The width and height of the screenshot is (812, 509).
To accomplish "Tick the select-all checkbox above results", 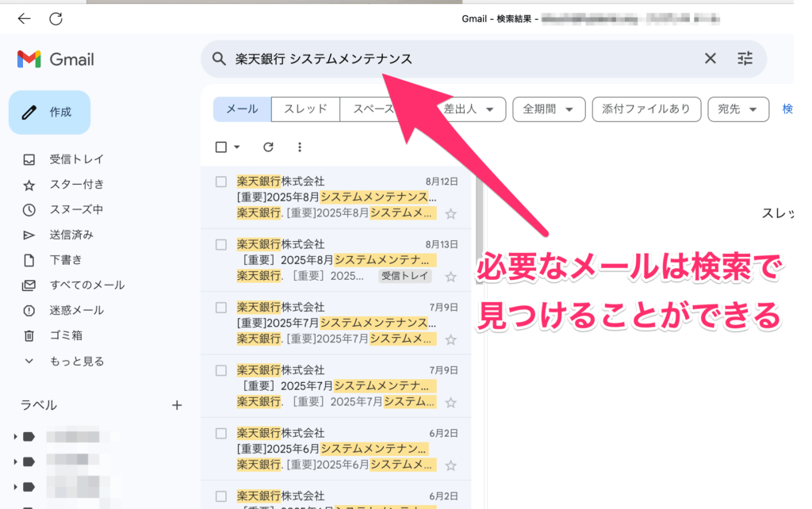I will pyautogui.click(x=221, y=147).
